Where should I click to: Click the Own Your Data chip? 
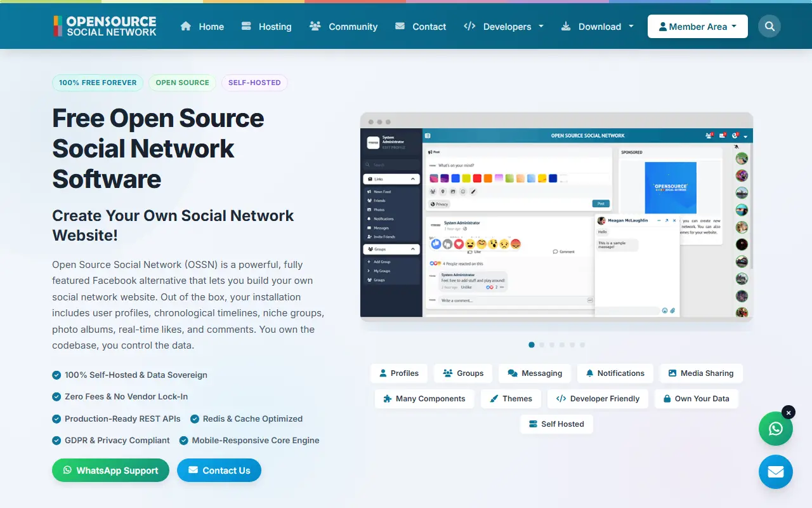click(x=697, y=399)
